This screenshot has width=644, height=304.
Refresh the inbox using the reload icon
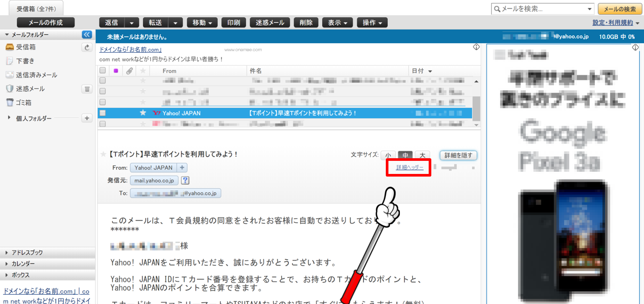(87, 47)
